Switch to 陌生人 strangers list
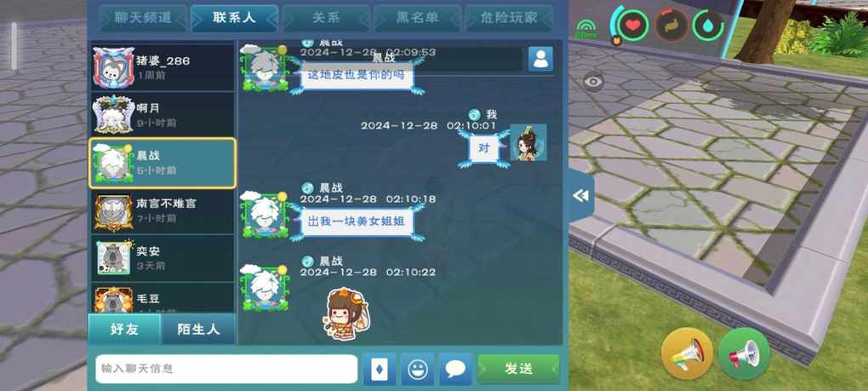Image resolution: width=868 pixels, height=391 pixels. (198, 329)
